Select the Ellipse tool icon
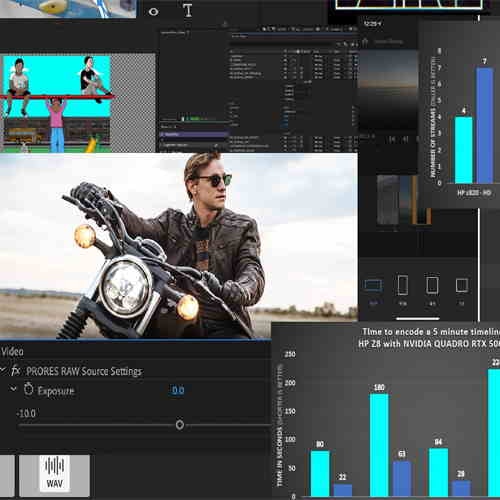 coord(153,12)
